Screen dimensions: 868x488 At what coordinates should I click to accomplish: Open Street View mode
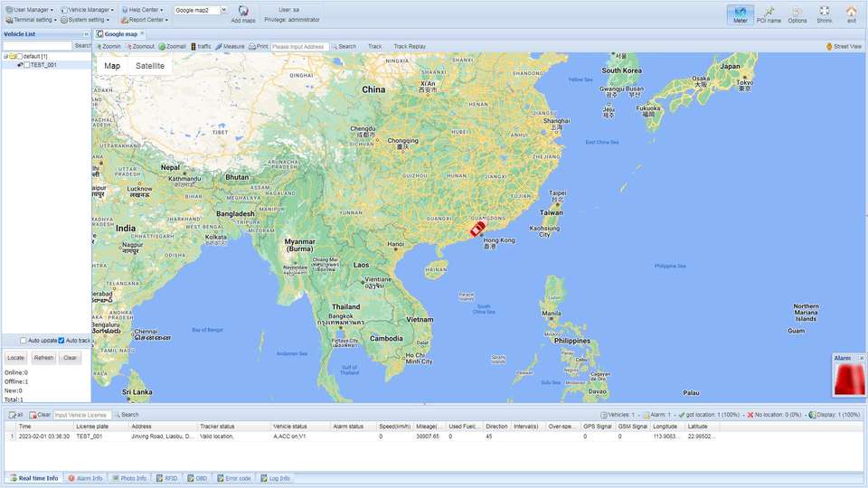(x=843, y=46)
